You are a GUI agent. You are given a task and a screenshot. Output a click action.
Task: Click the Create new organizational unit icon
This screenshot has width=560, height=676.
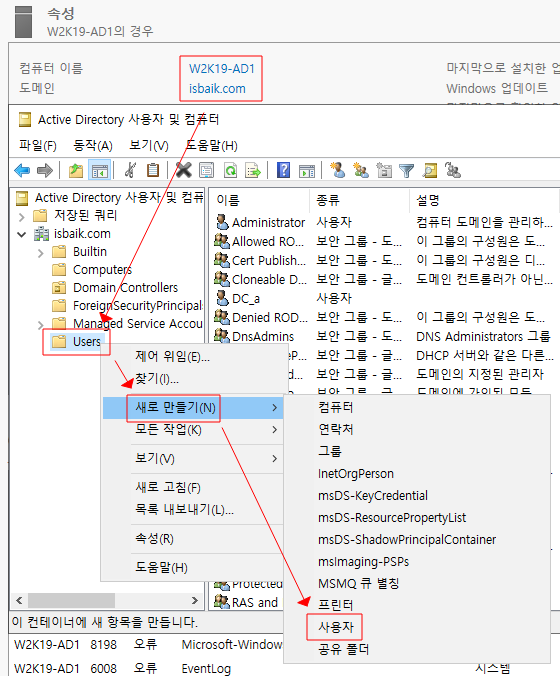click(x=384, y=170)
